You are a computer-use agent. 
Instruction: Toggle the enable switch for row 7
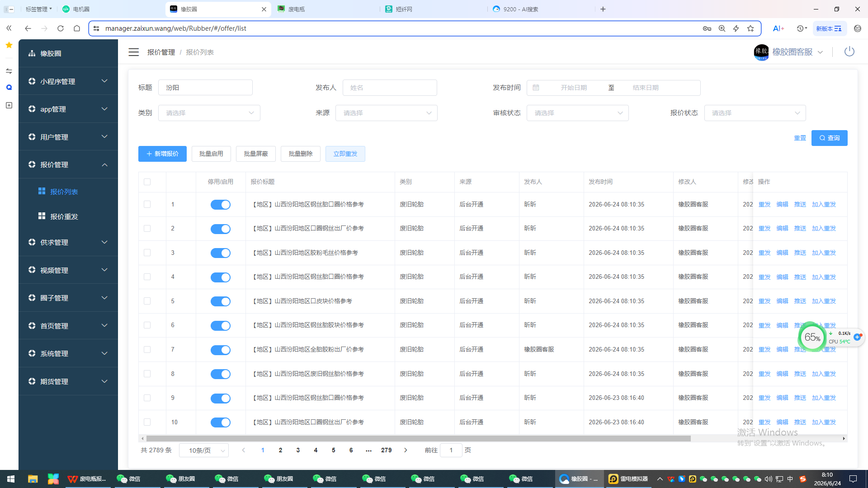pyautogui.click(x=221, y=350)
